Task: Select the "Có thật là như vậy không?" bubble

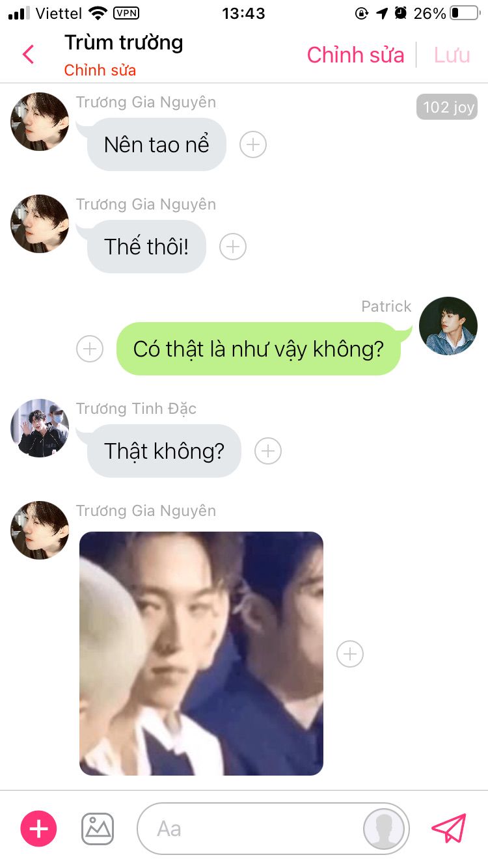Action: 258,349
